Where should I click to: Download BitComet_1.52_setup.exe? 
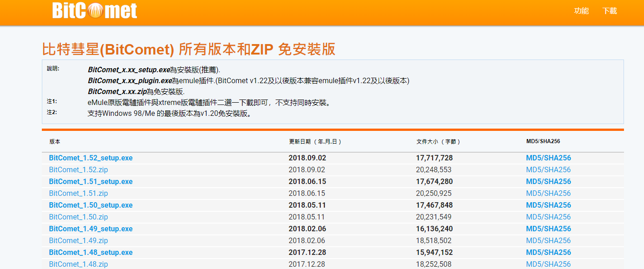pyautogui.click(x=91, y=158)
